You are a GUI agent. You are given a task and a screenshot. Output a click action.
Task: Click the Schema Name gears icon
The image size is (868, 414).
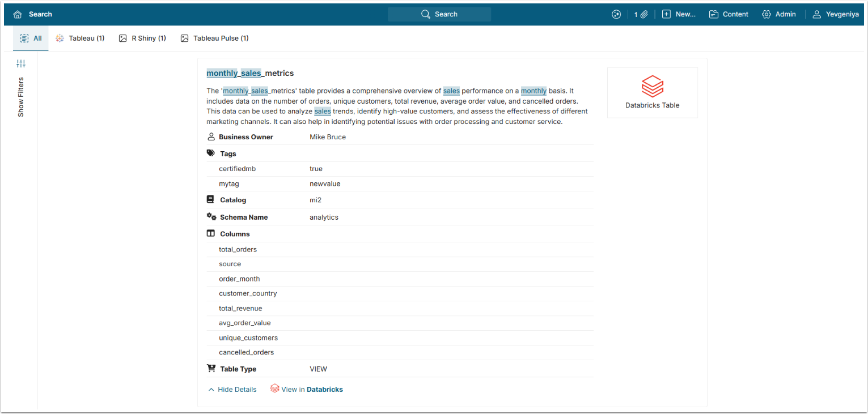coord(211,217)
